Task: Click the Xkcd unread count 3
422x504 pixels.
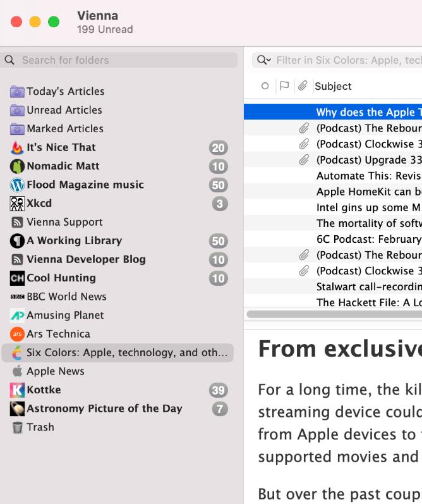Action: [220, 204]
